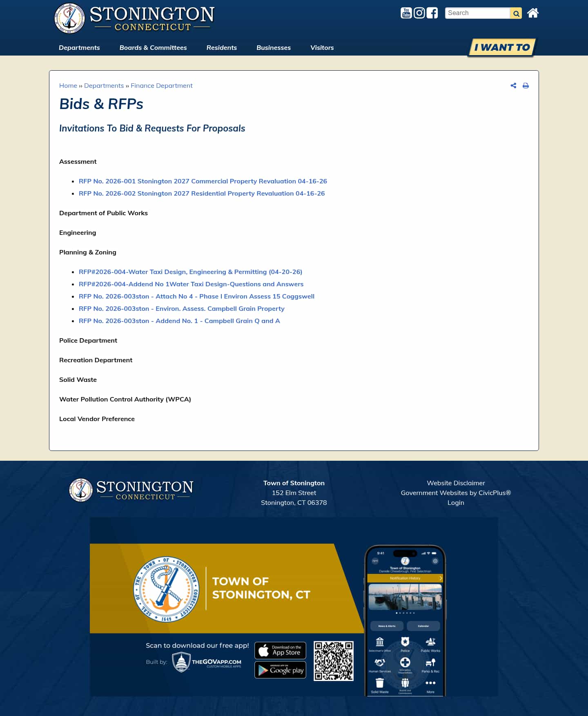Screen dimensions: 588x716
Task: Open the Boards & Committees menu
Action: click(x=153, y=47)
